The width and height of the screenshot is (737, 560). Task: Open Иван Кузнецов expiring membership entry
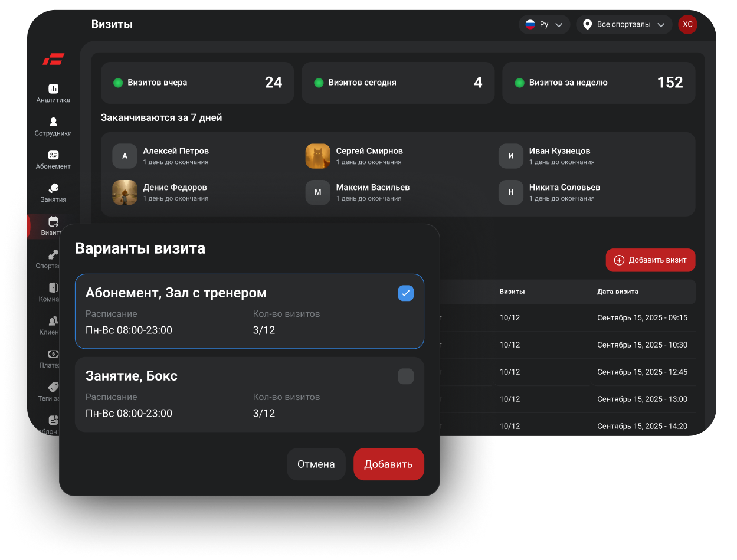point(559,156)
